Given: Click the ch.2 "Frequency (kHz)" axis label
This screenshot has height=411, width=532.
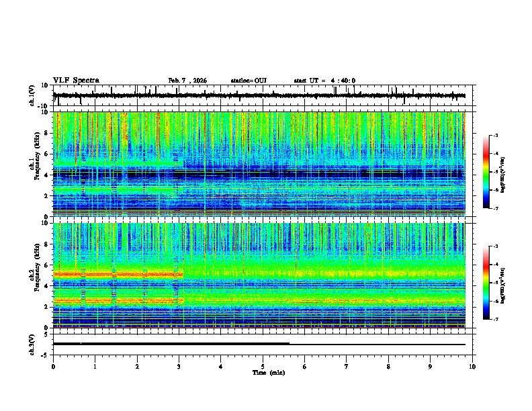Looking at the screenshot, I should (37, 267).
